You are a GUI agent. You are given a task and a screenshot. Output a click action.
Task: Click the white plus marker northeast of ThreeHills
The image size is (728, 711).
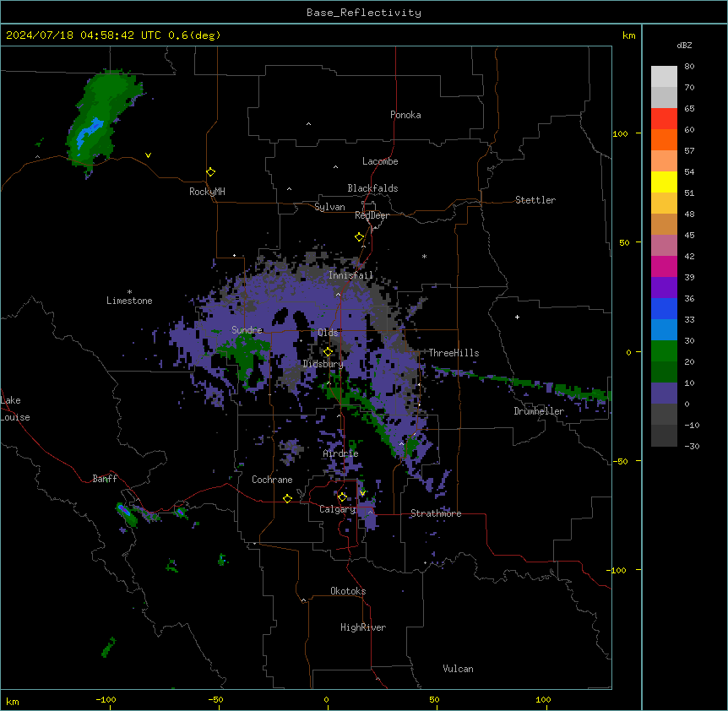click(517, 317)
